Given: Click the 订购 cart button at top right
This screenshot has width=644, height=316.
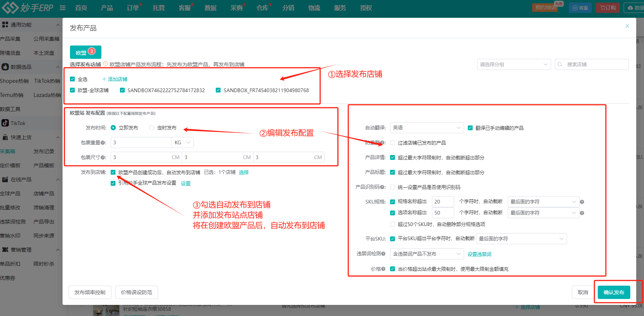Looking at the screenshot, I should 608,8.
